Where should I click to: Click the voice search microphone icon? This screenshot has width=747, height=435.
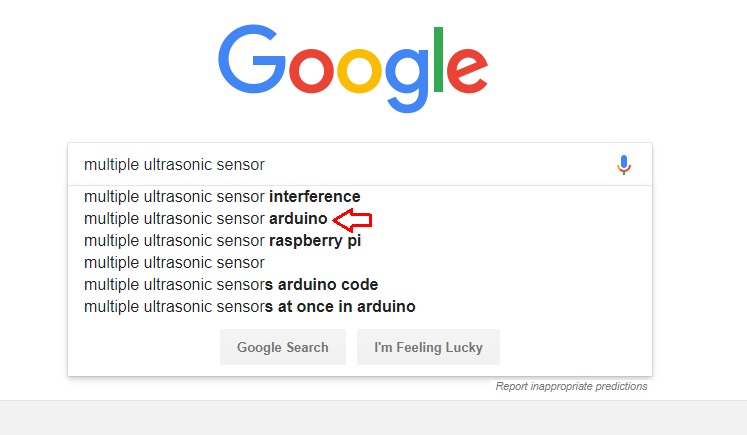(624, 165)
